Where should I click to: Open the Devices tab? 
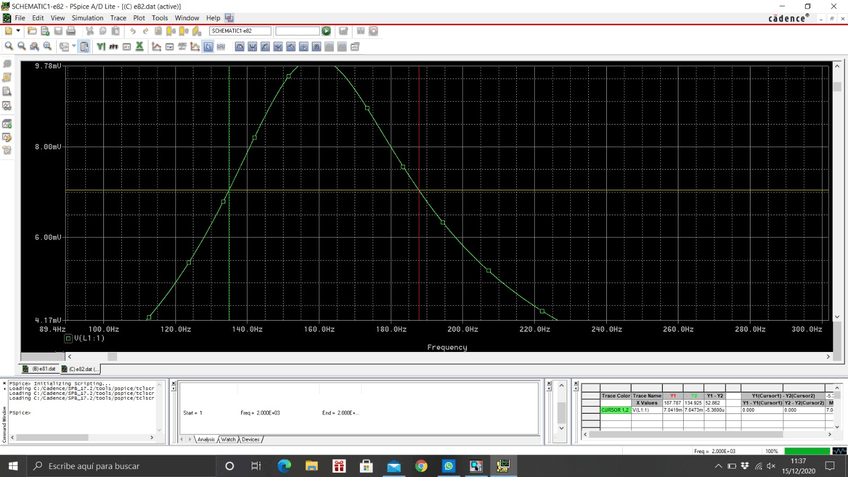(250, 439)
